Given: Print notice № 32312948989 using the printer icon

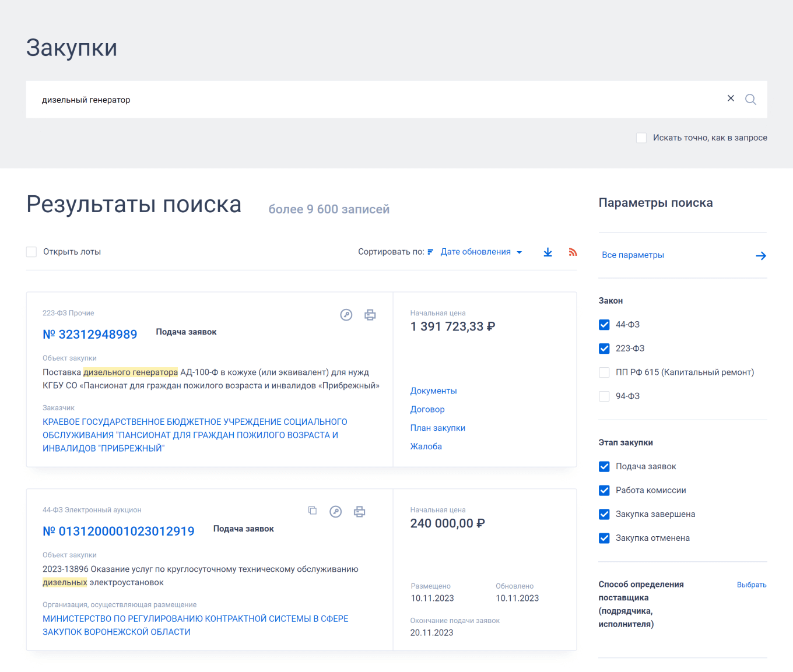Looking at the screenshot, I should click(x=370, y=315).
